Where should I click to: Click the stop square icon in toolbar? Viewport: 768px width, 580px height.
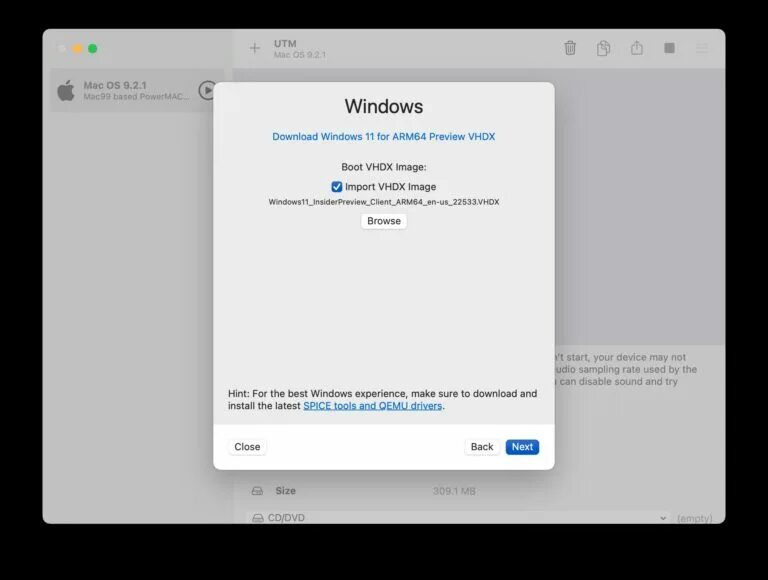point(669,48)
